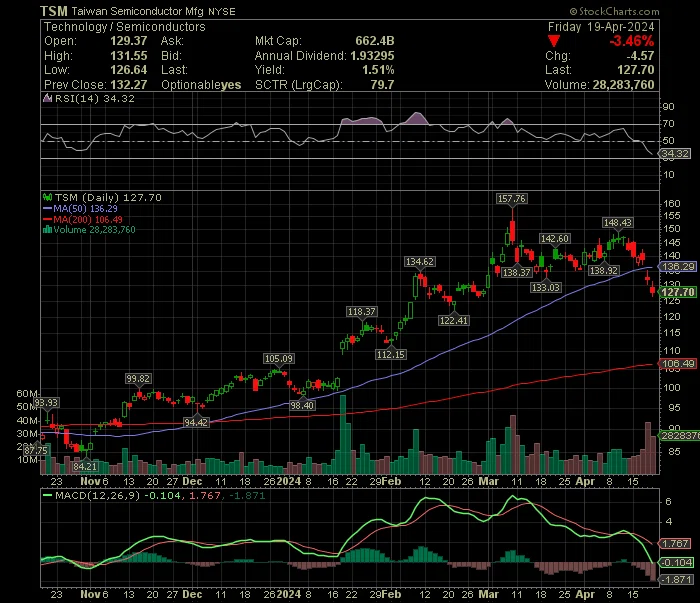Image resolution: width=700 pixels, height=603 pixels.
Task: Click the TSM ticker symbol in the title
Action: tap(54, 11)
